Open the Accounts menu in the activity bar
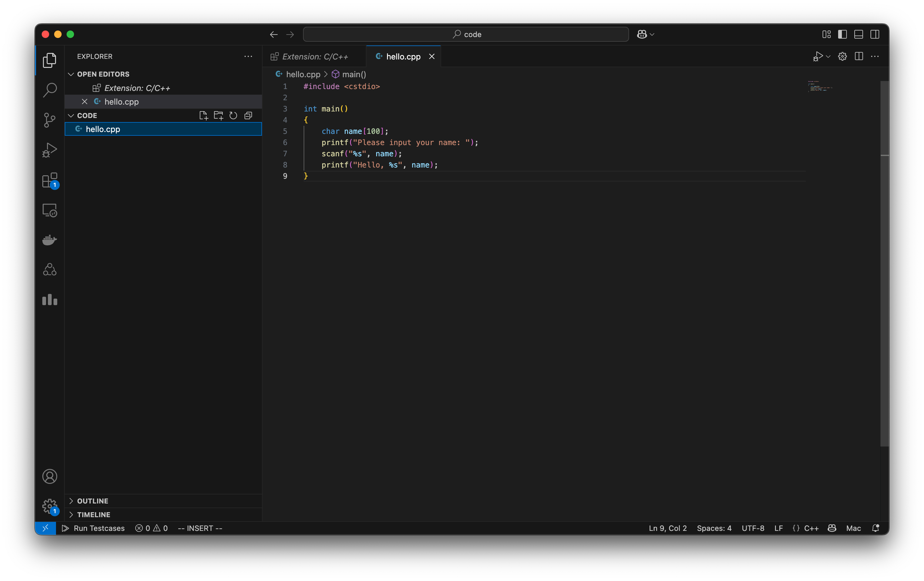This screenshot has width=924, height=581. tap(49, 476)
